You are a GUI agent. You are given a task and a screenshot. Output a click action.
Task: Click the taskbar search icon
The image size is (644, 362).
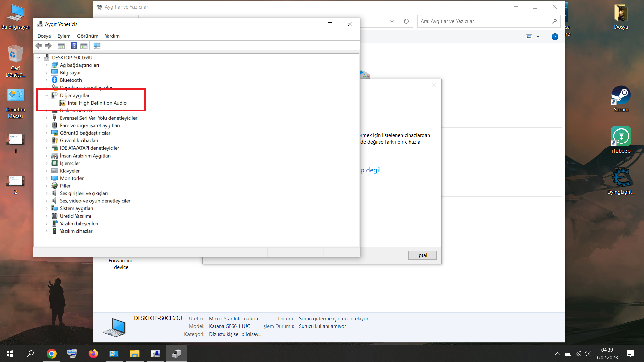tap(30, 353)
